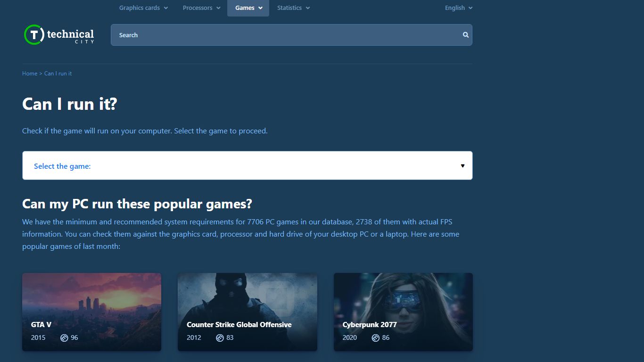Click 'Check if the game will run' text
Viewport: 644px width, 362px height.
point(145,131)
